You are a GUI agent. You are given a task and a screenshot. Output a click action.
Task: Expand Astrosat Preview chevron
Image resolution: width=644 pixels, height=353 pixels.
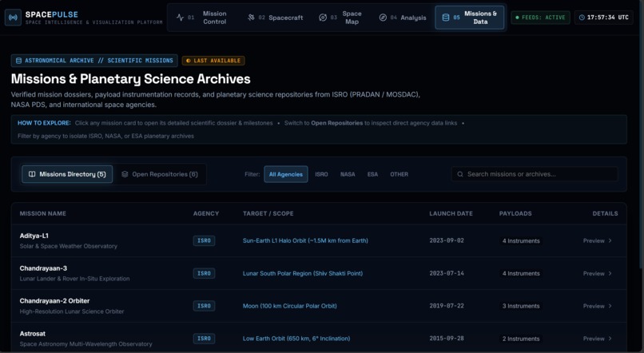(x=610, y=339)
